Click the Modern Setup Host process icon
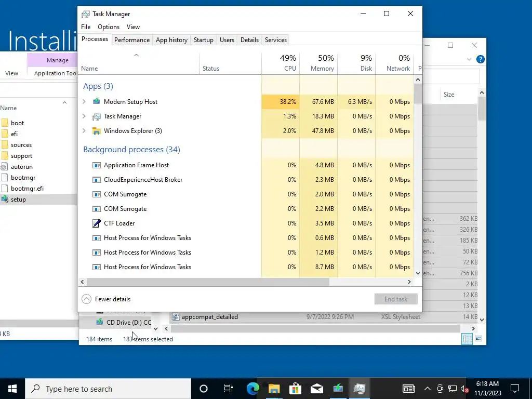The width and height of the screenshot is (532, 399). (96, 101)
